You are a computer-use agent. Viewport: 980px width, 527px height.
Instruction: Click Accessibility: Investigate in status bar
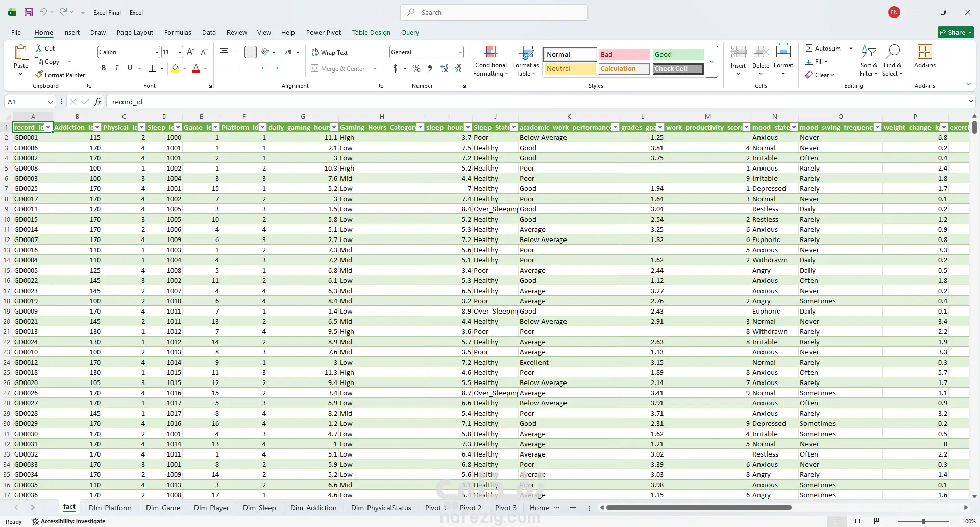click(x=68, y=521)
